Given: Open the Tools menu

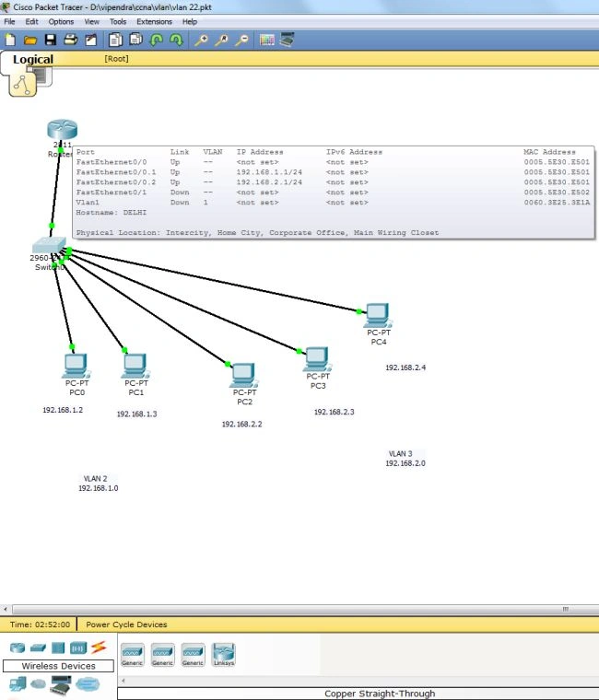Looking at the screenshot, I should click(118, 21).
